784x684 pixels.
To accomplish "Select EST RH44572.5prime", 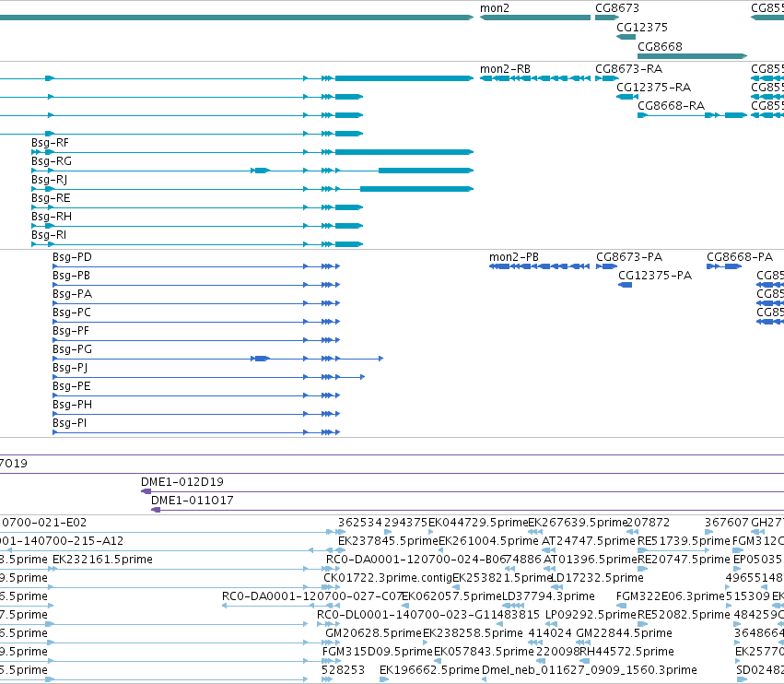I will (x=626, y=652).
